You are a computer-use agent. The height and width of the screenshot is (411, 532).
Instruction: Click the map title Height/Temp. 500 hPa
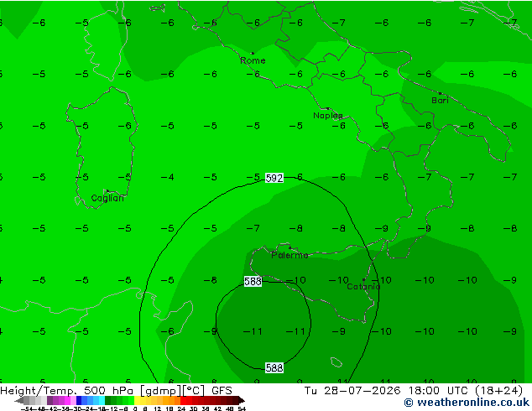click(x=68, y=391)
